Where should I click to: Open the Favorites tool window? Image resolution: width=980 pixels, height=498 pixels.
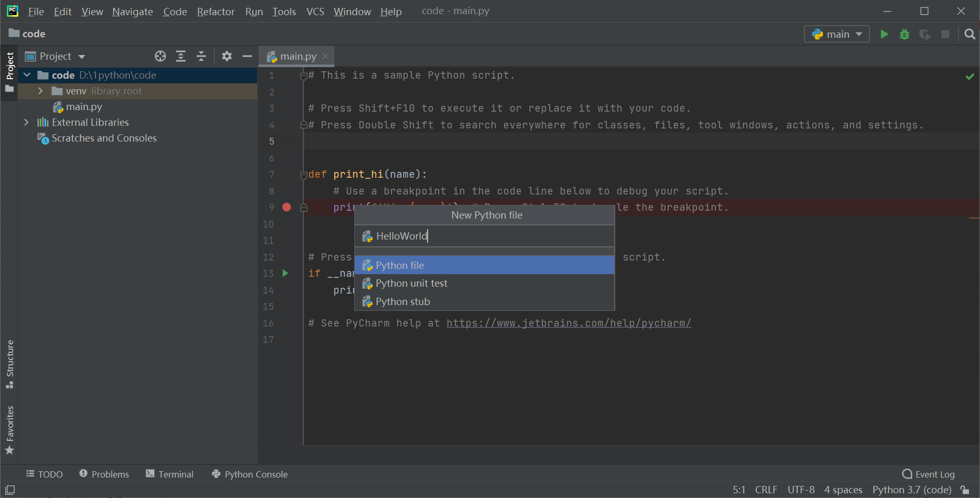pyautogui.click(x=9, y=430)
